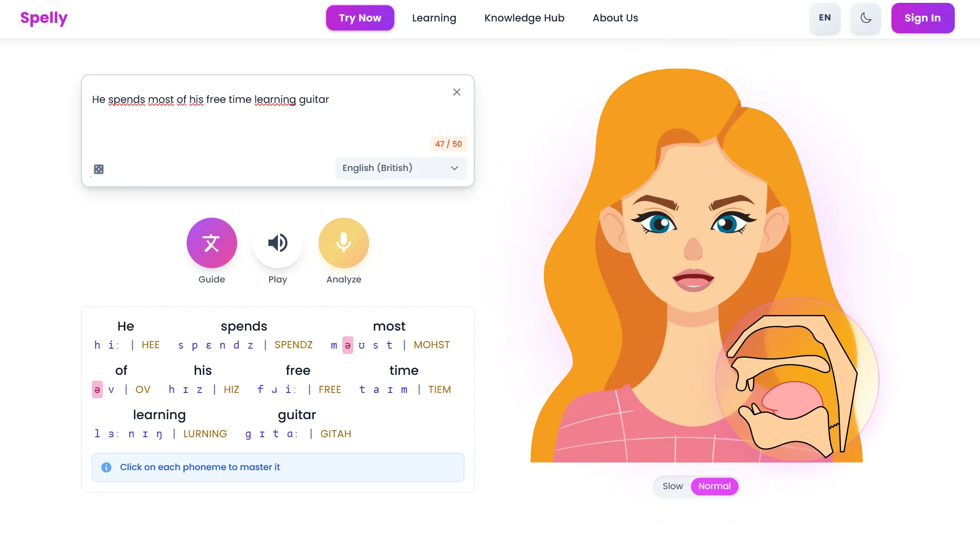
Task: Select the highlighted schwa phoneme in 'most'
Action: [x=348, y=345]
